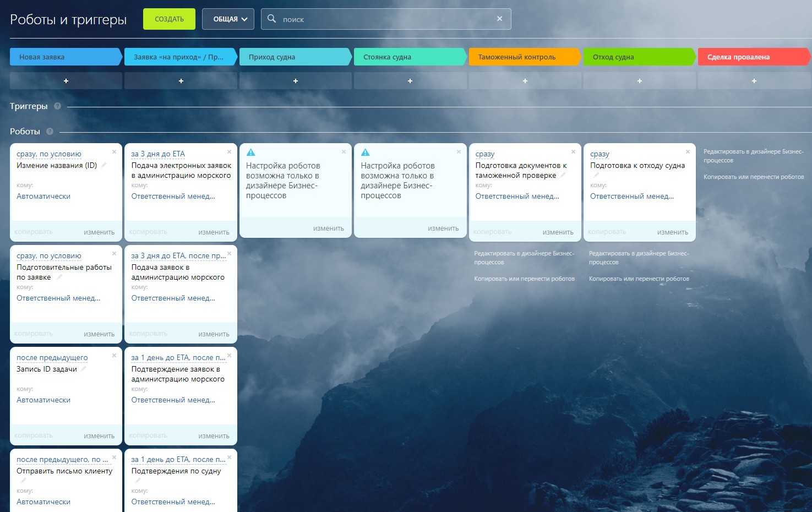Open timing options for Отправить письмо клиенту
812x512 pixels.
(62, 460)
